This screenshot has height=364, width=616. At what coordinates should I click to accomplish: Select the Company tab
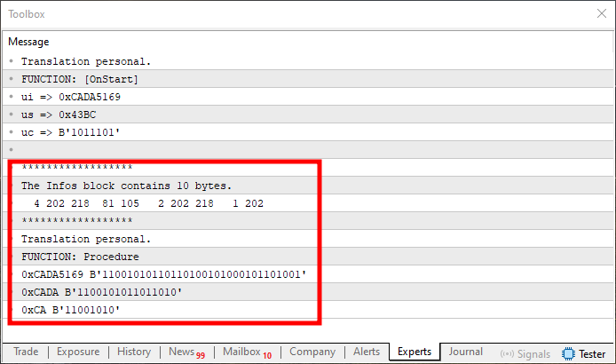312,352
